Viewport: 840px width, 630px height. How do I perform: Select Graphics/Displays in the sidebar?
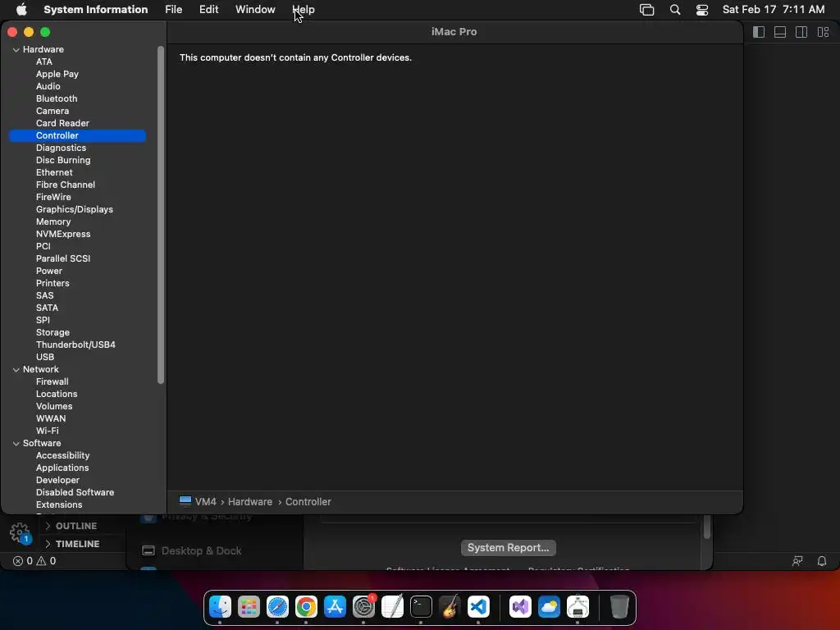click(75, 209)
